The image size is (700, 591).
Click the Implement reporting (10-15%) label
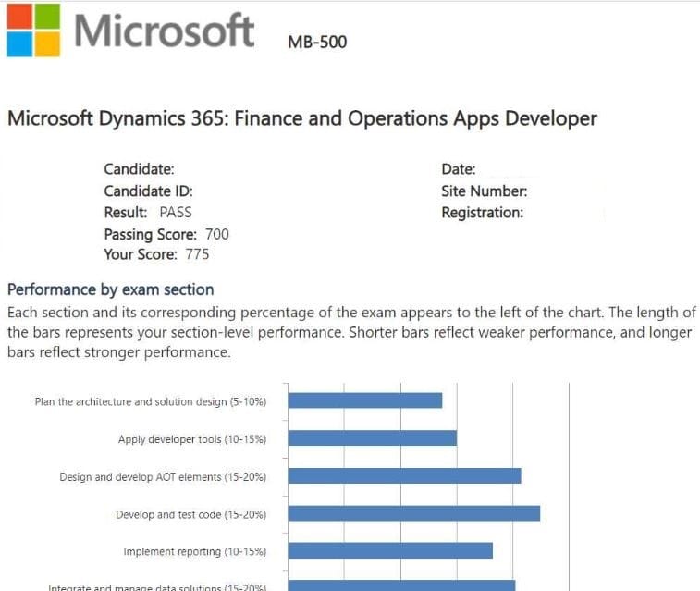[194, 551]
